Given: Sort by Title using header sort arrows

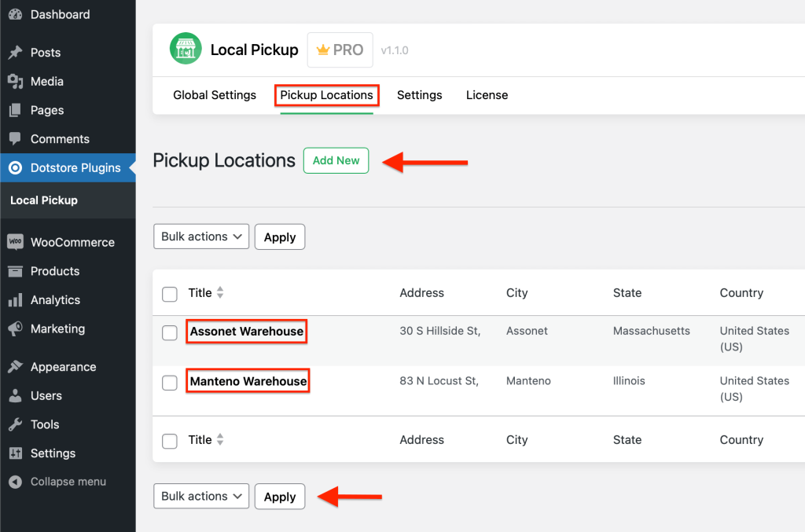Looking at the screenshot, I should point(220,293).
